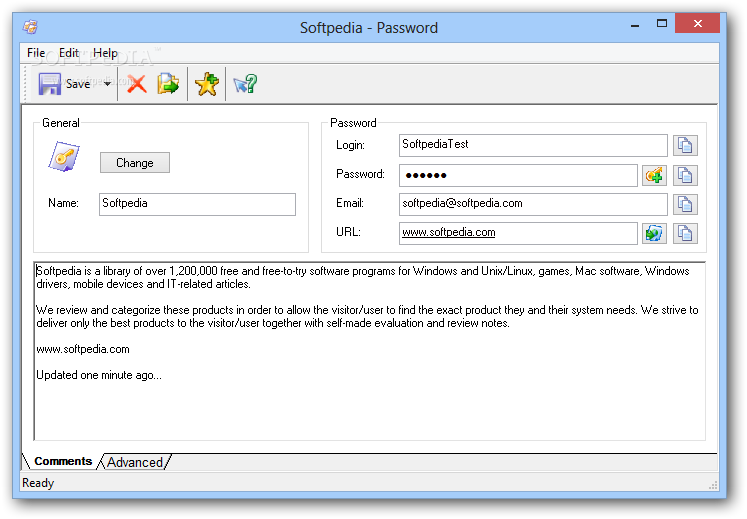Screen dimensions: 747x519
Task: Click the Save floppy disk icon
Action: point(50,84)
